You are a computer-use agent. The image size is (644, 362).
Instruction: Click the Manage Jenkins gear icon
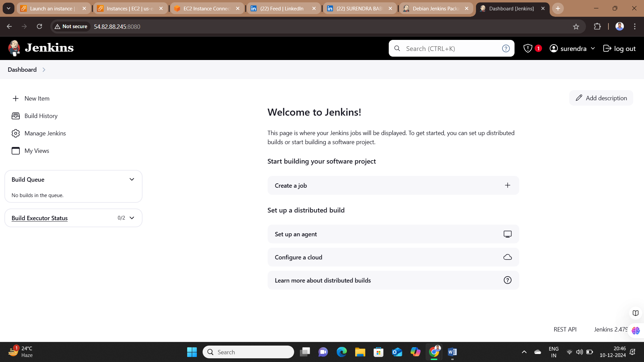pos(15,133)
